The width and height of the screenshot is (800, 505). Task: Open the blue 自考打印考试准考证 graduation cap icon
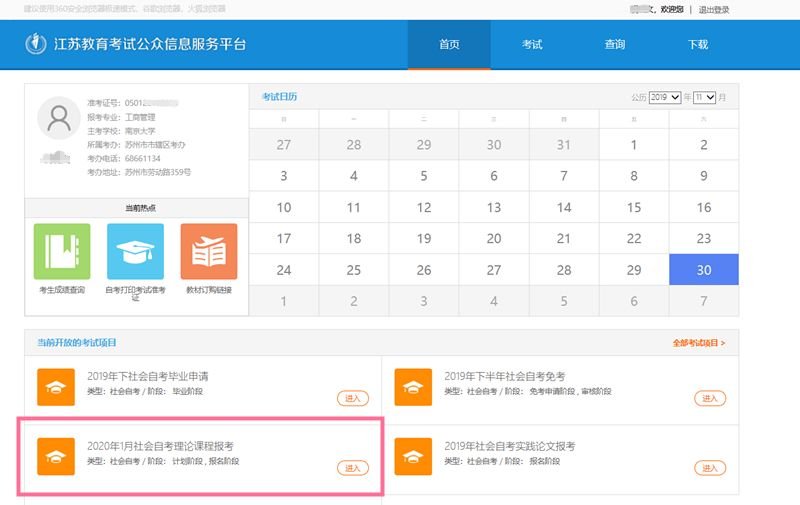tap(135, 251)
